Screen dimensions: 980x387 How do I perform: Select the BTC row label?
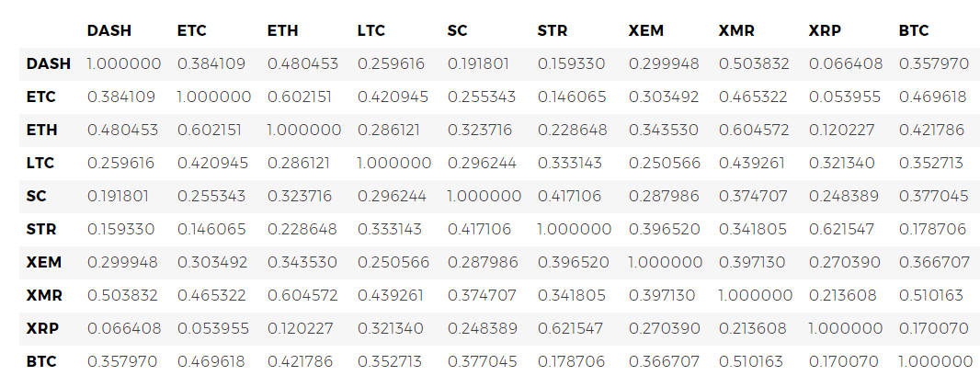[x=41, y=361]
